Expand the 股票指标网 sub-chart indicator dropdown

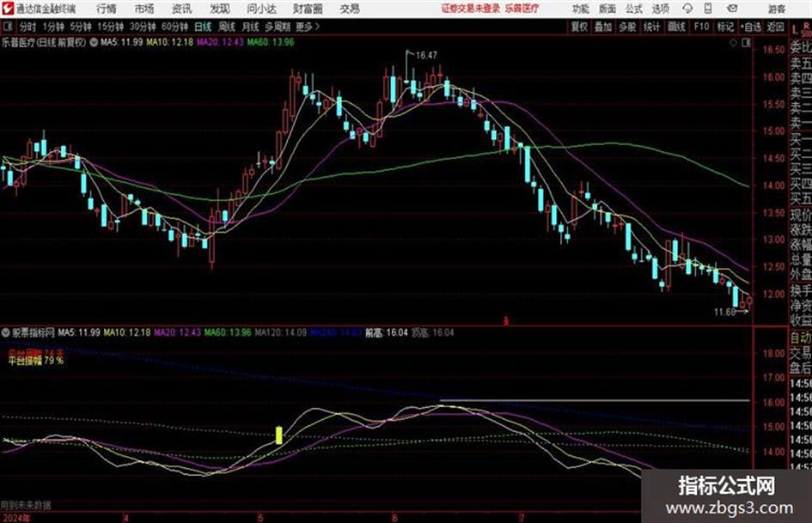tap(6, 332)
